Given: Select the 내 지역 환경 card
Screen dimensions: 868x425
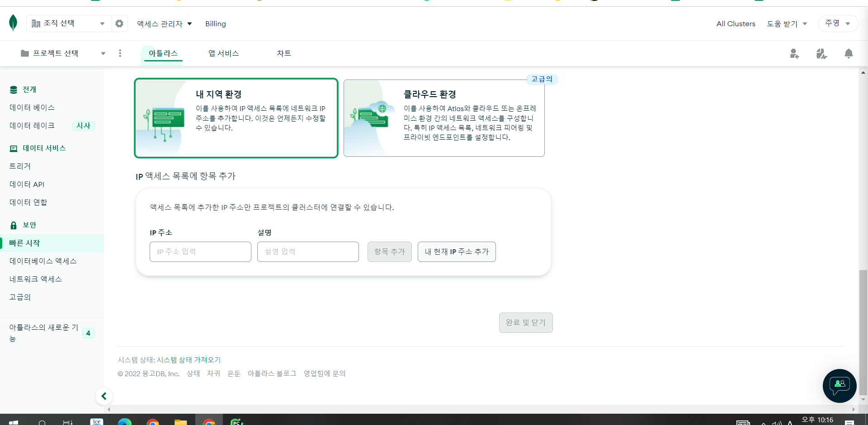Looking at the screenshot, I should [x=236, y=118].
